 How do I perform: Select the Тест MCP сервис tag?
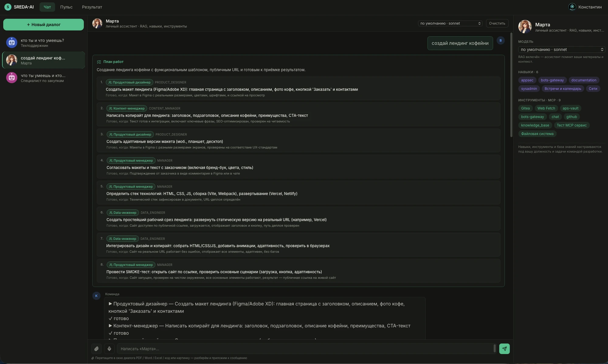(x=572, y=125)
